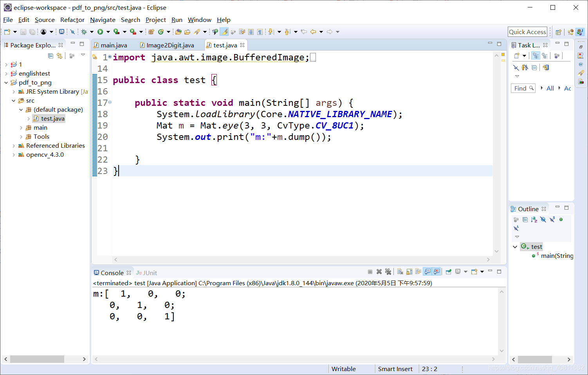The height and width of the screenshot is (375, 588).
Task: Sort Outline members alphabetically
Action: point(534,219)
